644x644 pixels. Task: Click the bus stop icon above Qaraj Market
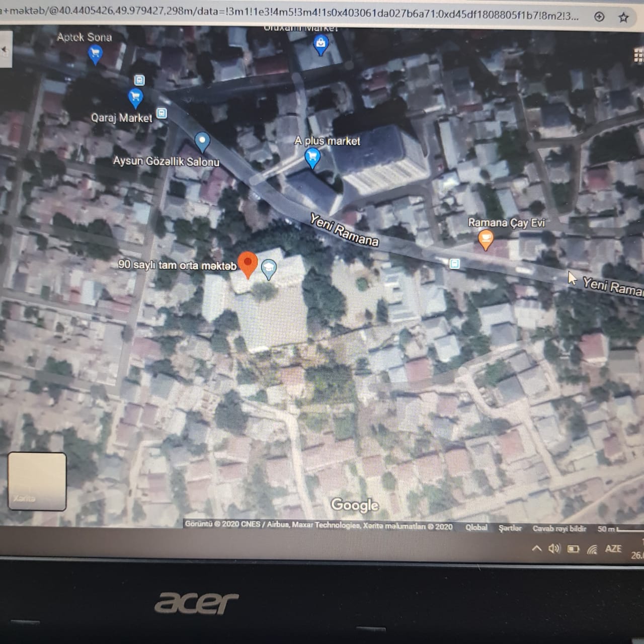139,80
